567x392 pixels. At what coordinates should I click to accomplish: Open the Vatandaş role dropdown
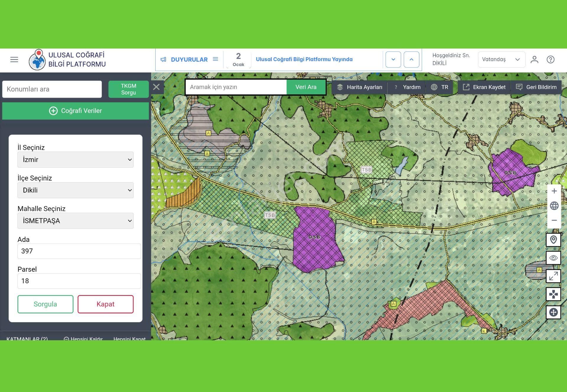pyautogui.click(x=501, y=60)
